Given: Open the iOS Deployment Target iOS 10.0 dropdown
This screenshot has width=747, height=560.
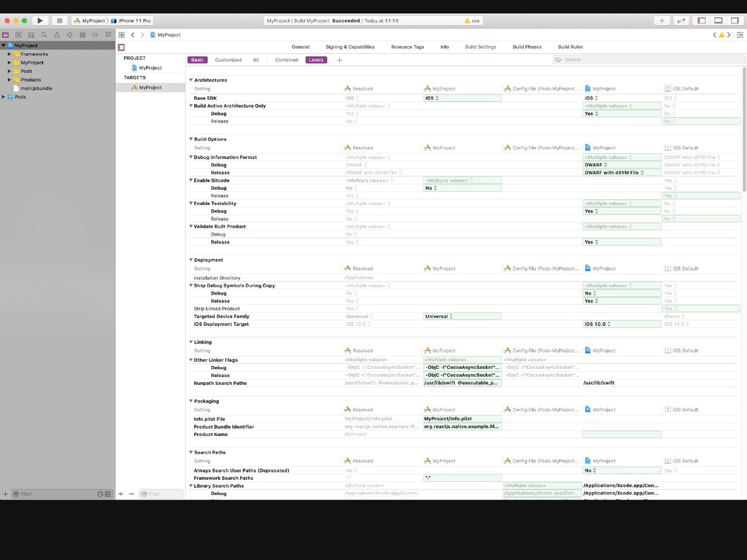Looking at the screenshot, I should point(622,324).
